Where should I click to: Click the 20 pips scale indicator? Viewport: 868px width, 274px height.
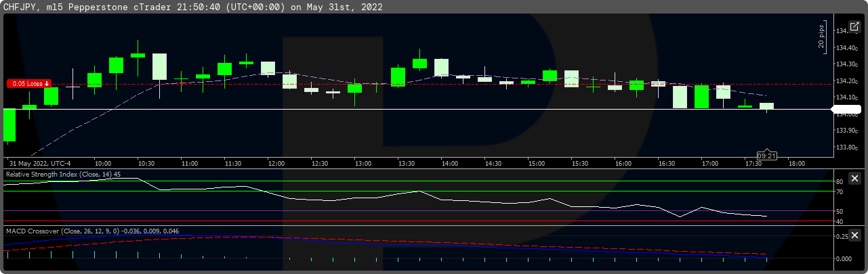[x=821, y=38]
